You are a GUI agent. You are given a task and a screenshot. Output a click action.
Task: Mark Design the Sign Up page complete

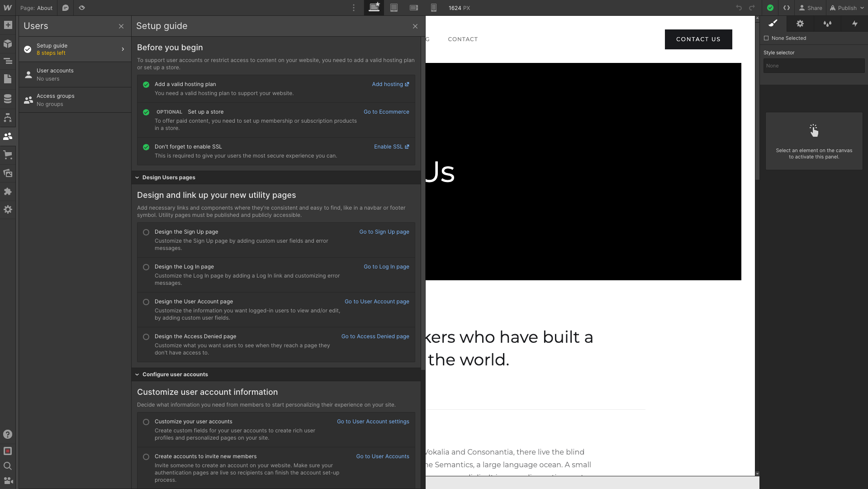click(x=146, y=232)
